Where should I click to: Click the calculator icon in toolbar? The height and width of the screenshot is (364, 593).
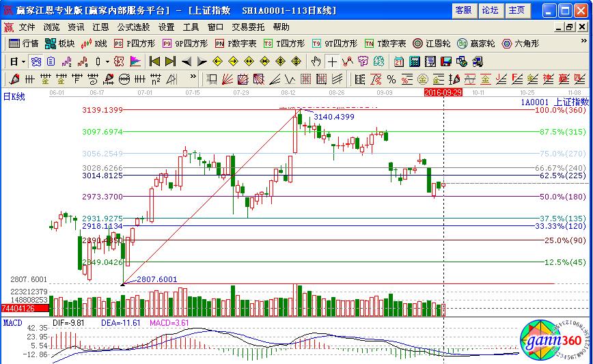413,61
